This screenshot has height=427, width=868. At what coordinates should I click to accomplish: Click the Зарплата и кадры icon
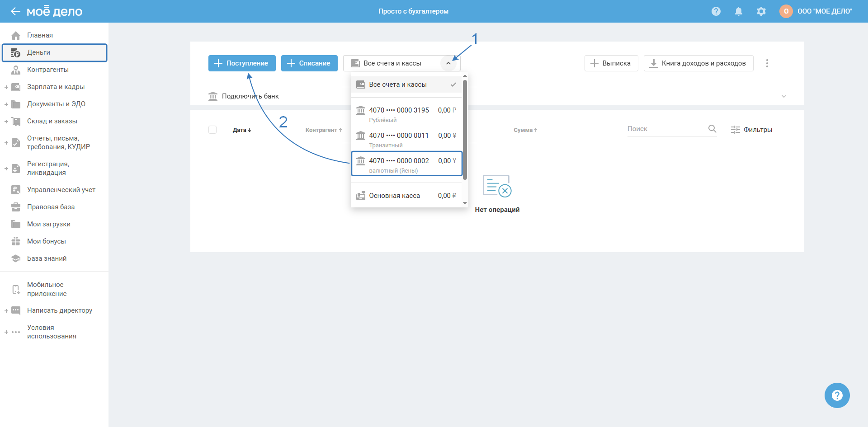[x=16, y=87]
